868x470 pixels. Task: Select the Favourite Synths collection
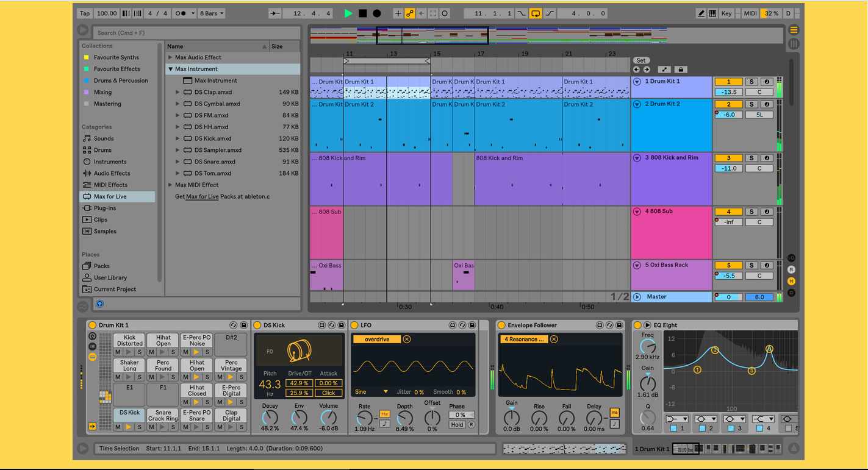point(116,57)
